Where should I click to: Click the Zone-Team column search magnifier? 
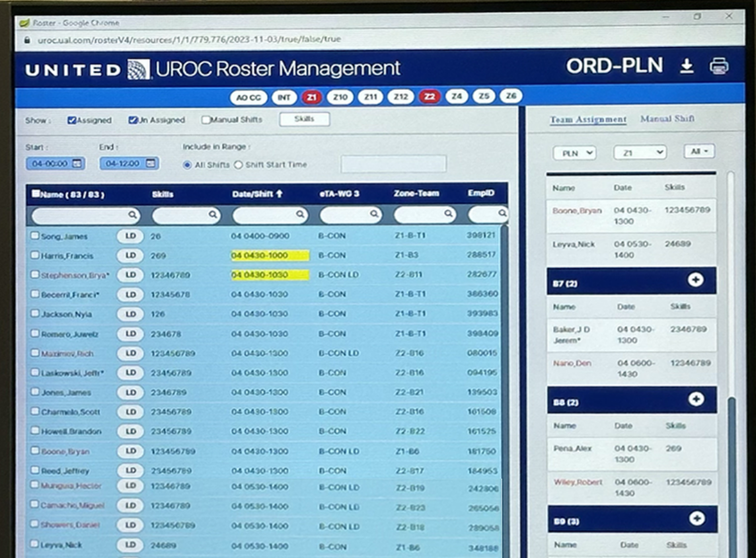point(449,213)
